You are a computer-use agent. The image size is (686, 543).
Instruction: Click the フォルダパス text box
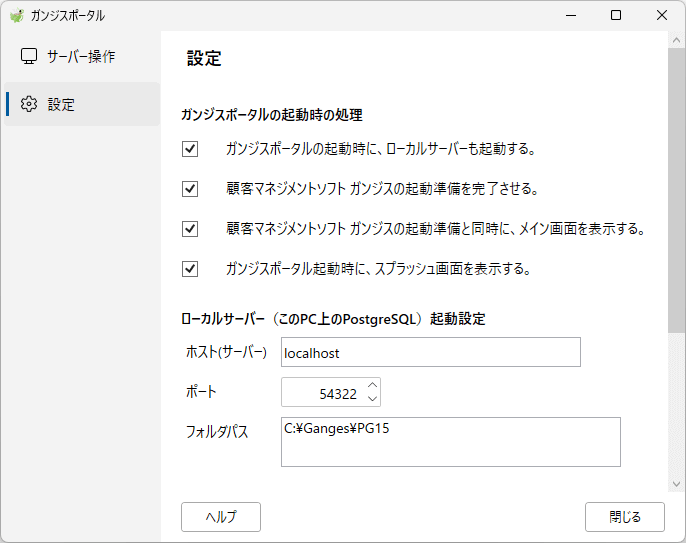[x=451, y=442]
